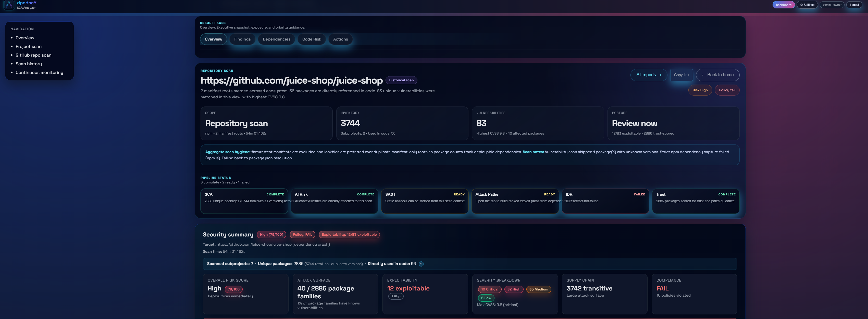The width and height of the screenshot is (868, 319).
Task: Click the Copy link button
Action: point(681,75)
